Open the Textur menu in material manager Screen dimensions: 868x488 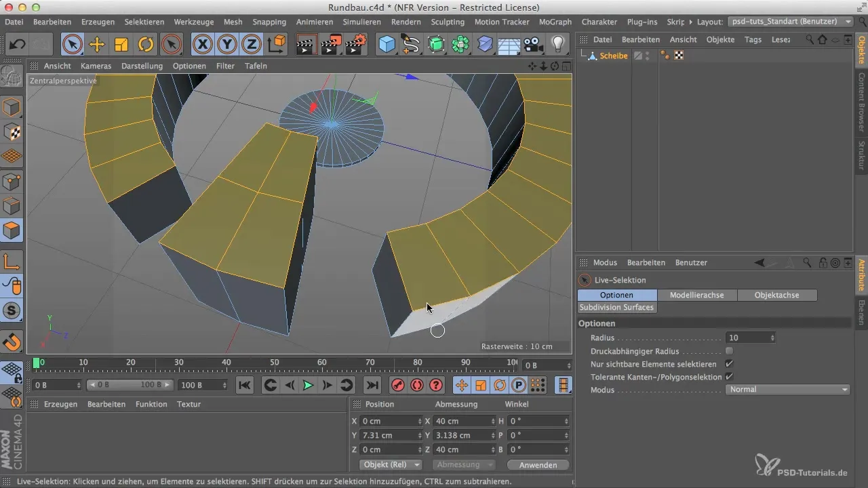pos(189,404)
